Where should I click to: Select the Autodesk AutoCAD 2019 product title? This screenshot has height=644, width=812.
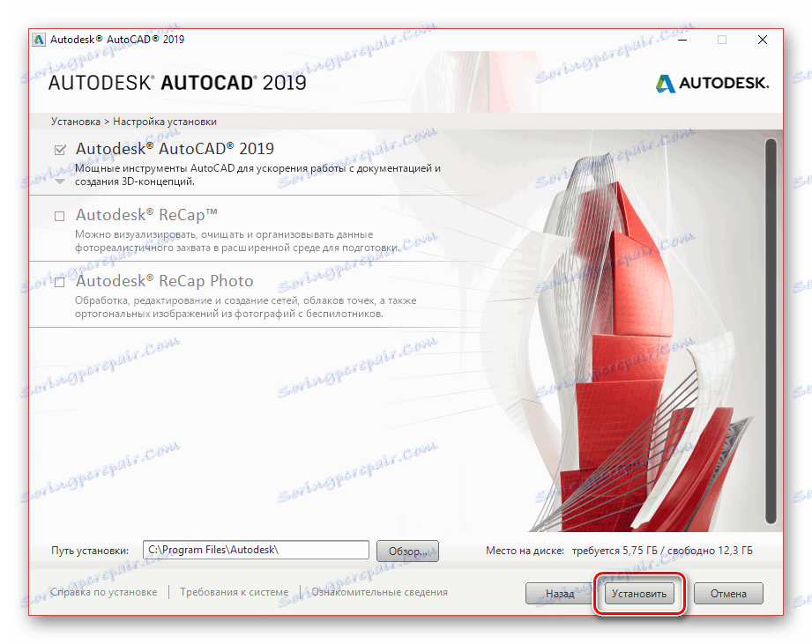pos(175,149)
